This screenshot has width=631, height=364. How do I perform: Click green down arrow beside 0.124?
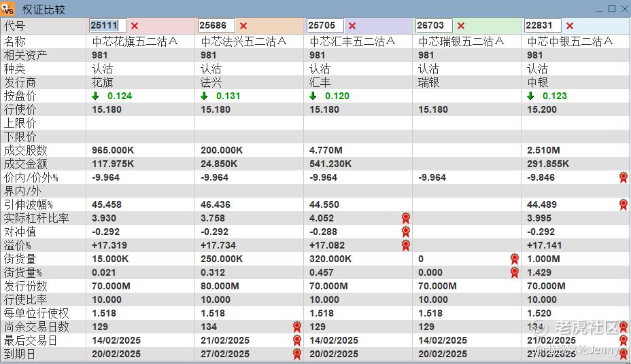pos(95,96)
